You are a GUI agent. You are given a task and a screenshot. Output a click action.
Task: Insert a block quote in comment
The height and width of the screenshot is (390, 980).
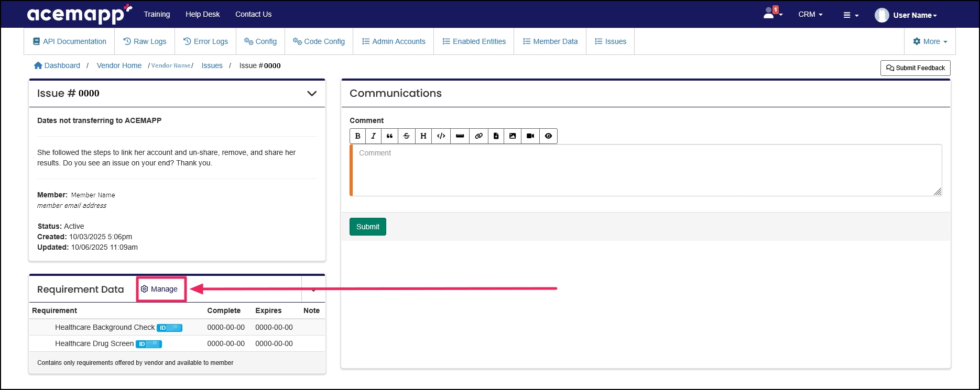(389, 136)
